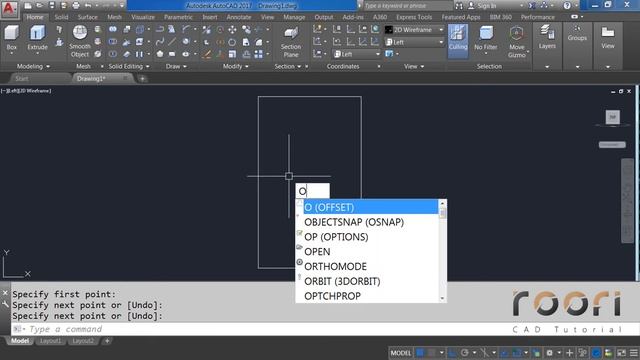Viewport: 640px width, 360px height.
Task: Click the suggestion list scrollbar down arrow
Action: [442, 299]
